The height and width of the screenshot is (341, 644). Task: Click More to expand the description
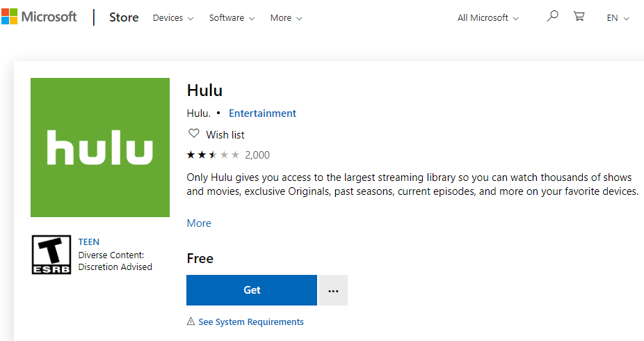199,223
